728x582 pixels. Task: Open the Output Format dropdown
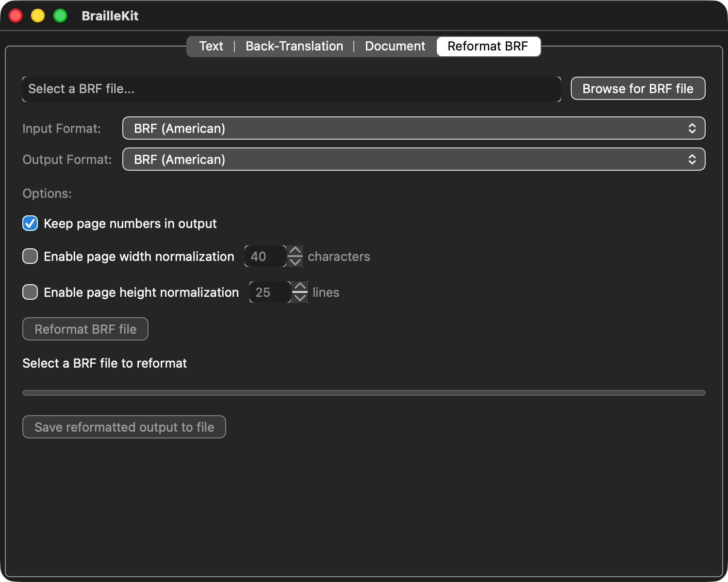click(x=414, y=160)
